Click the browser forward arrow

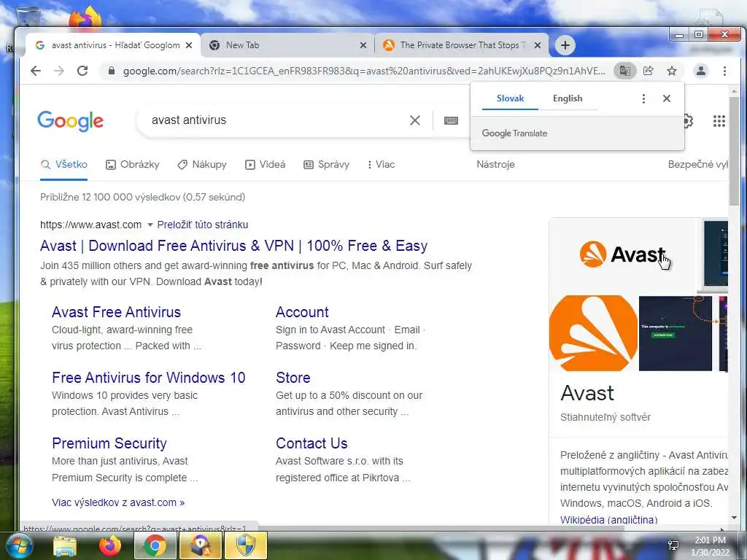59,71
